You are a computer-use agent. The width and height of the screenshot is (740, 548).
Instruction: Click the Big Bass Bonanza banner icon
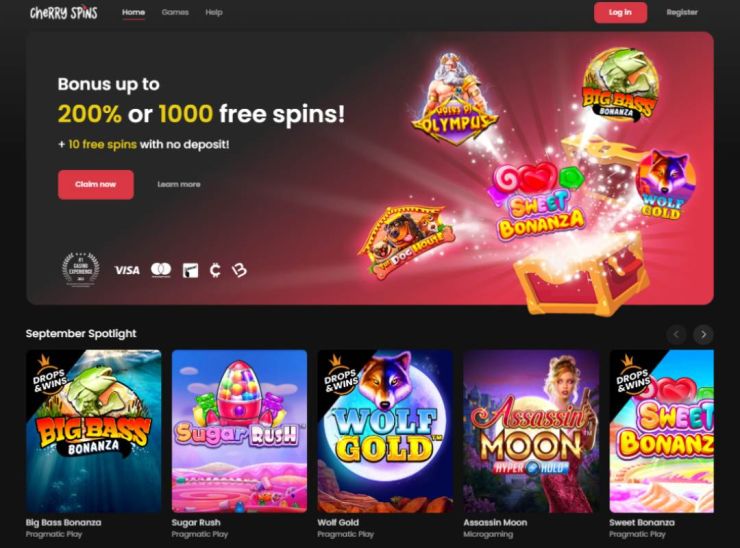[x=619, y=85]
